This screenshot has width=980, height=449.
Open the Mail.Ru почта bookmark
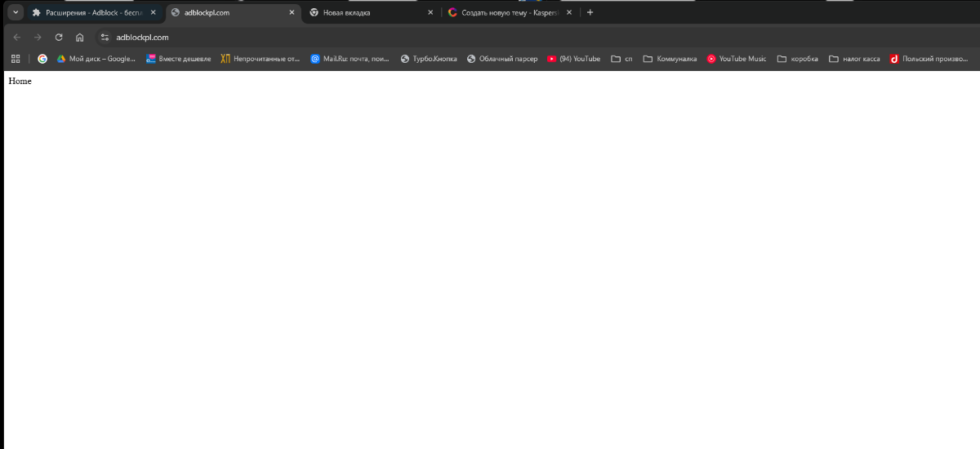[350, 59]
